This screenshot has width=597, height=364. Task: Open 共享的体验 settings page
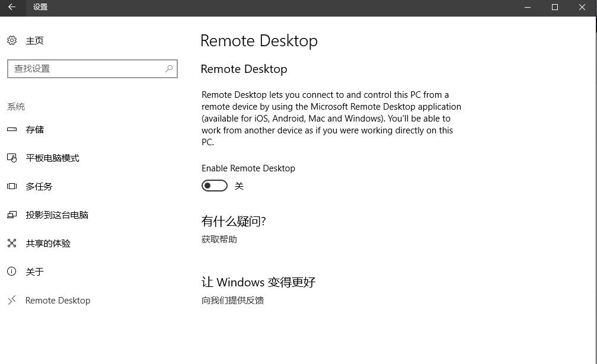tap(48, 243)
